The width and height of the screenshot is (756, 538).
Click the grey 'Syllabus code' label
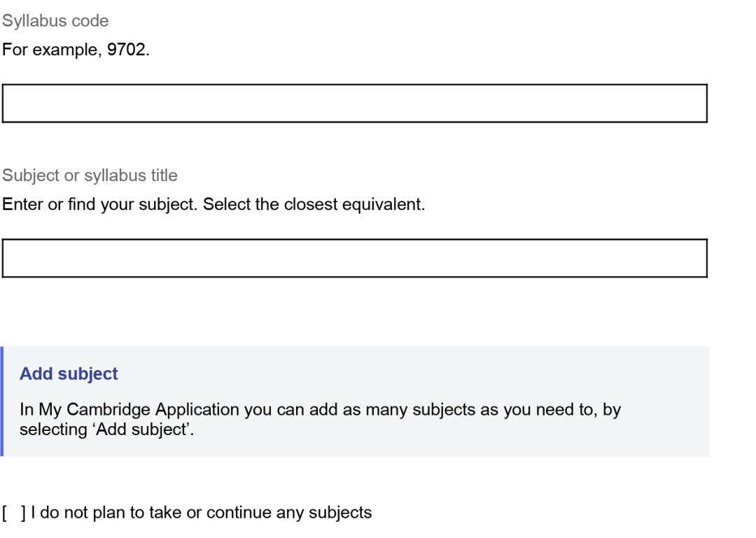55,21
